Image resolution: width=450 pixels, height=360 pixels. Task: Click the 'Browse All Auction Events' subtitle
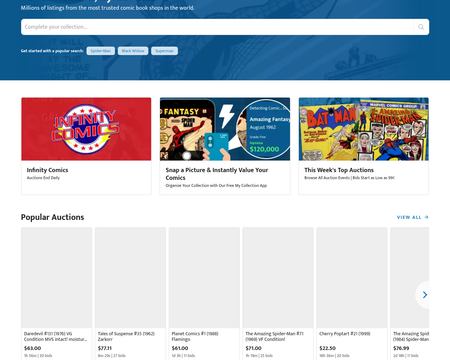coord(349,178)
